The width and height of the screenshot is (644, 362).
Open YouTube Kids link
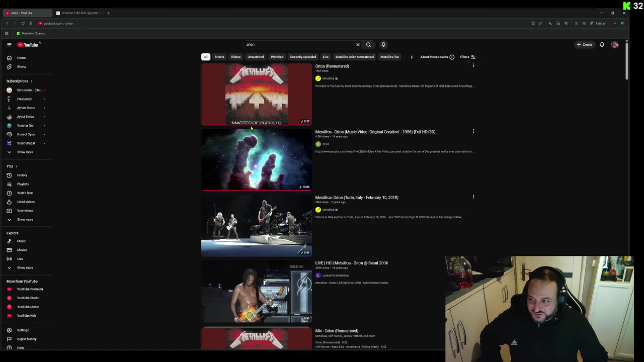pyautogui.click(x=26, y=316)
